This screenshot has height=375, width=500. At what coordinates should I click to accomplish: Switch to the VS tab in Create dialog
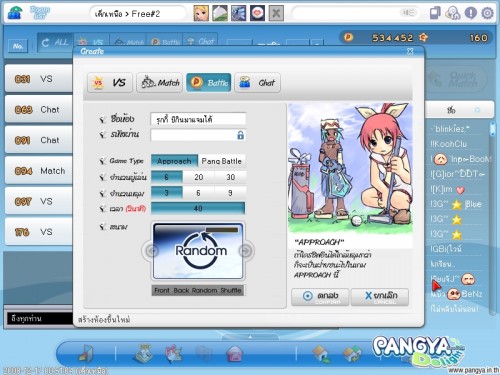coord(110,82)
